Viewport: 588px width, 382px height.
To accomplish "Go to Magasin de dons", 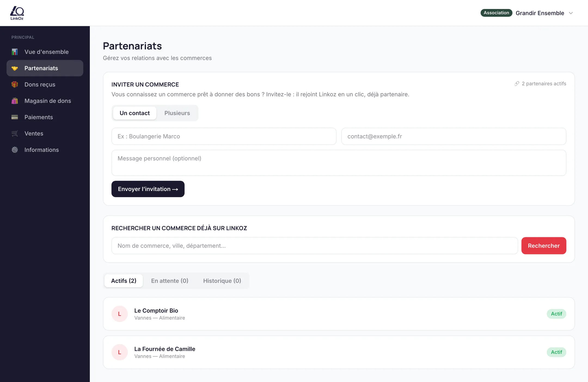I will (45, 101).
